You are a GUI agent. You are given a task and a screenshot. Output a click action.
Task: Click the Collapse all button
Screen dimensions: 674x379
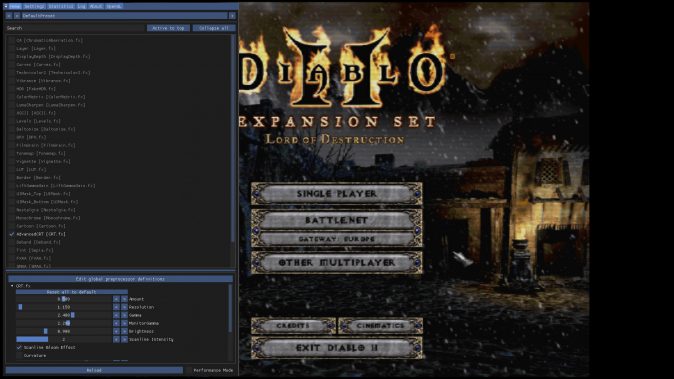214,28
